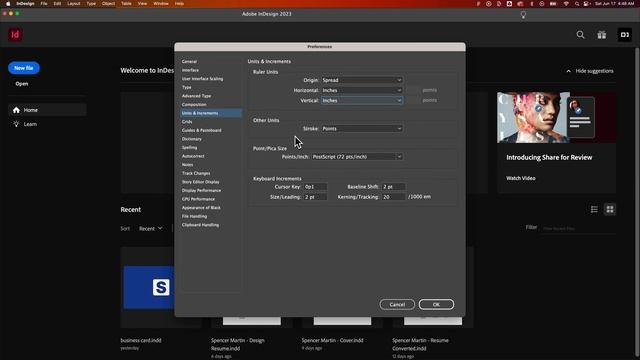Open the Window menu
Viewport: 640px width, 360px height.
point(161,4)
